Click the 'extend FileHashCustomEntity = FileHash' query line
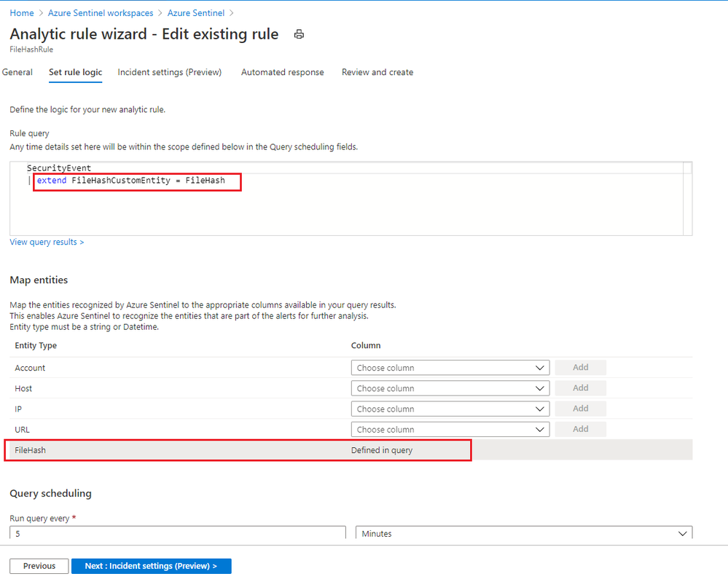728x579 pixels. click(131, 181)
